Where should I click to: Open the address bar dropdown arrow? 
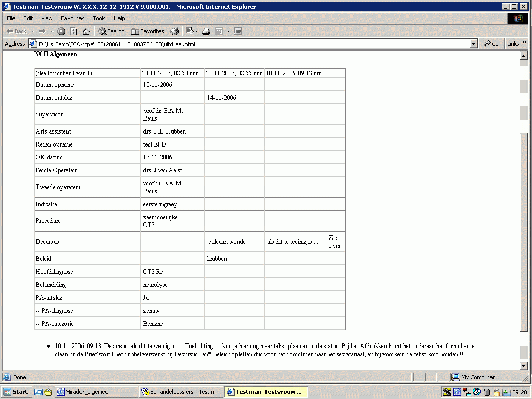pyautogui.click(x=473, y=44)
